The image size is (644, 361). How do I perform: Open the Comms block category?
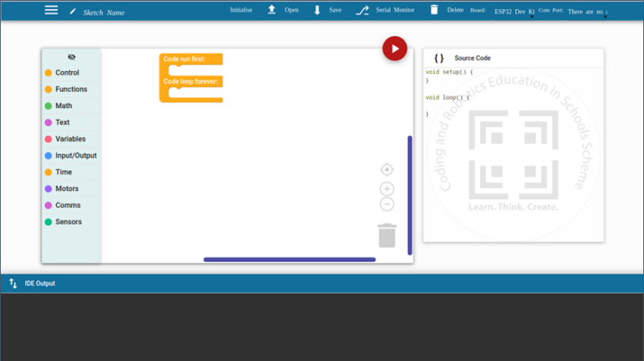[x=71, y=205]
